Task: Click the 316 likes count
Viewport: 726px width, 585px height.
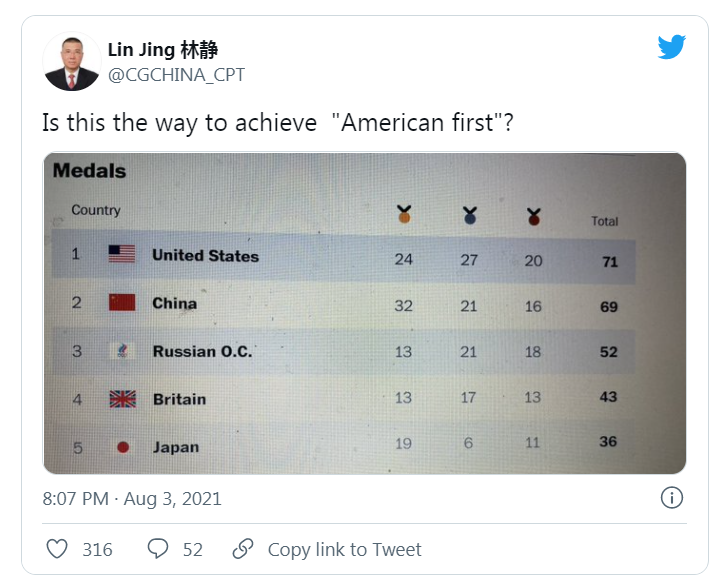Action: 97,549
